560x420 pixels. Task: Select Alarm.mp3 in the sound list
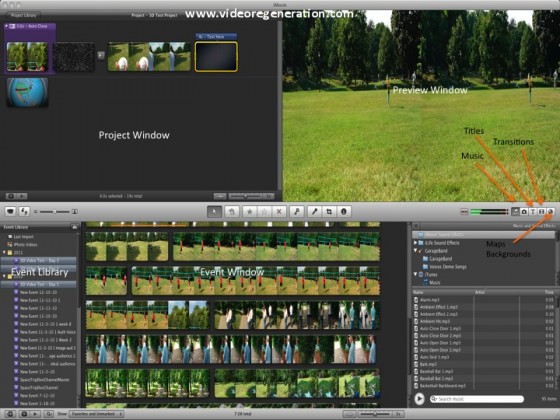point(483,300)
